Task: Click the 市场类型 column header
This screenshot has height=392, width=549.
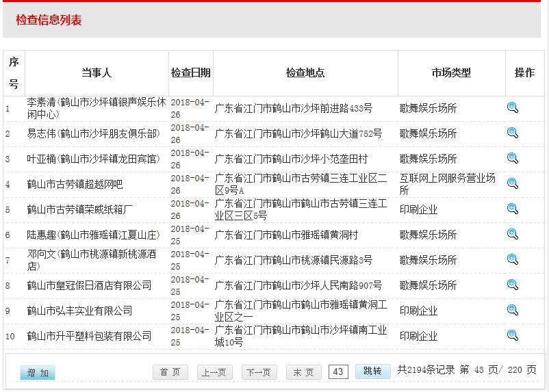Action: pos(451,73)
